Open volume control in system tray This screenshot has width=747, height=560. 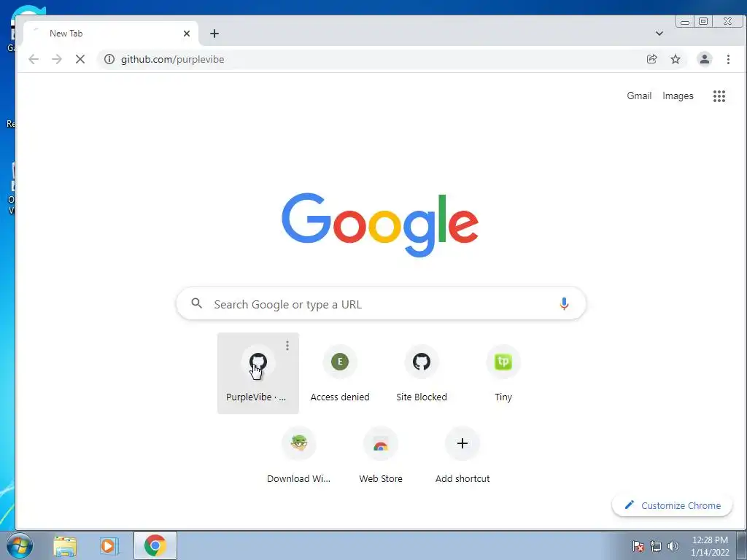(x=673, y=546)
